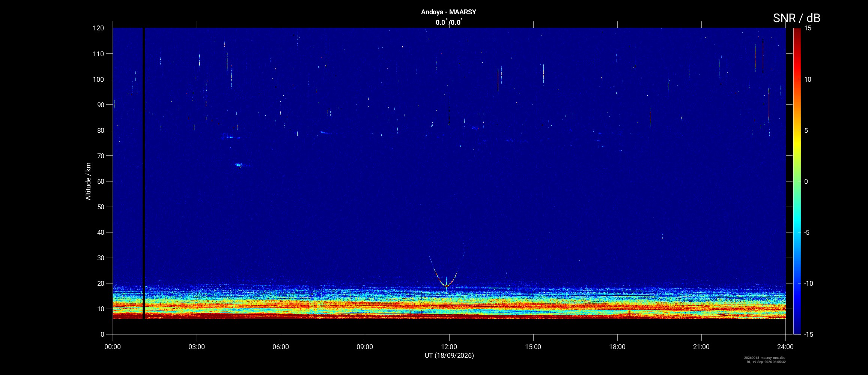Select the "30" altitude tick label

[x=101, y=258]
